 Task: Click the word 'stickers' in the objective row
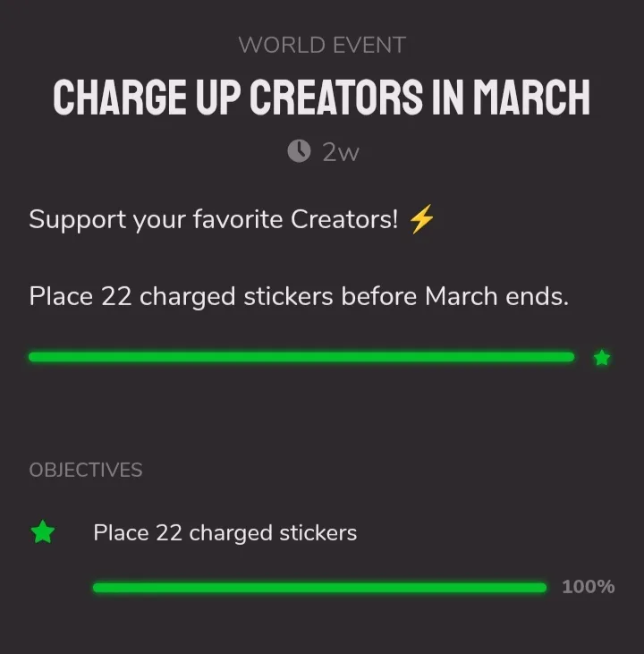tap(318, 533)
